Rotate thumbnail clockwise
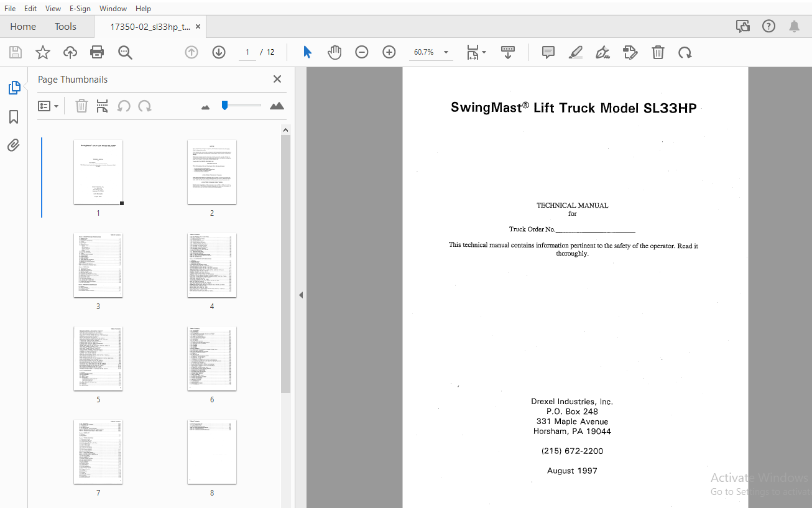 [x=145, y=106]
